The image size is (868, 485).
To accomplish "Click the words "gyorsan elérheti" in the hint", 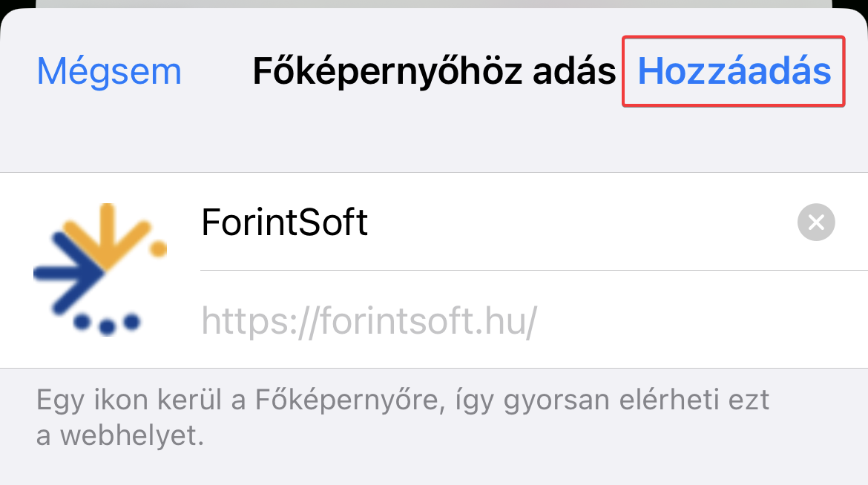I will coord(637,400).
